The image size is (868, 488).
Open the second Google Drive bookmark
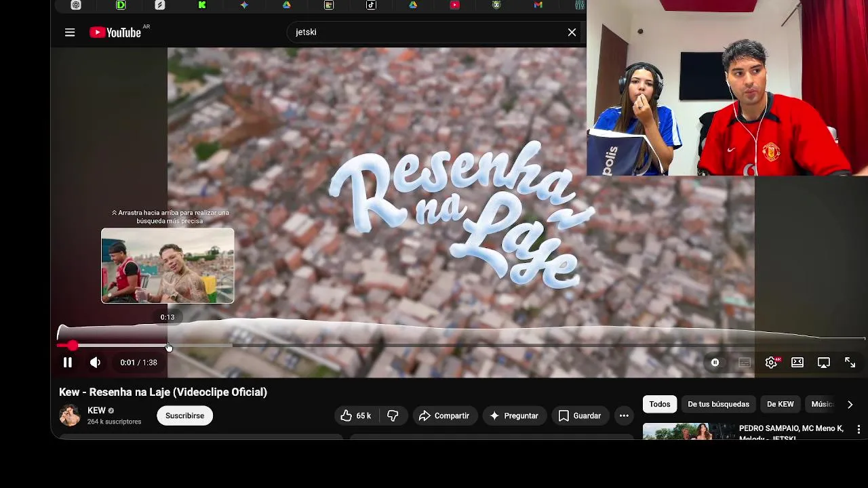pos(413,5)
